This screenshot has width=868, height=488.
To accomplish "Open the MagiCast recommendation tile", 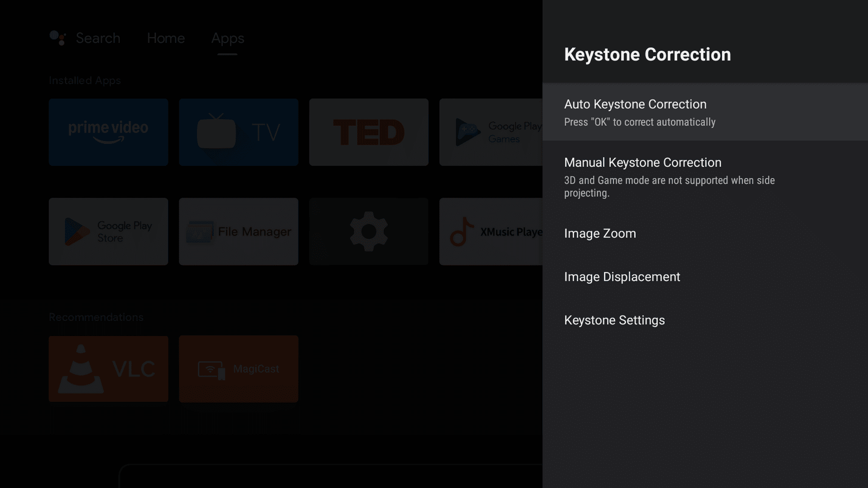I will pos(238,369).
